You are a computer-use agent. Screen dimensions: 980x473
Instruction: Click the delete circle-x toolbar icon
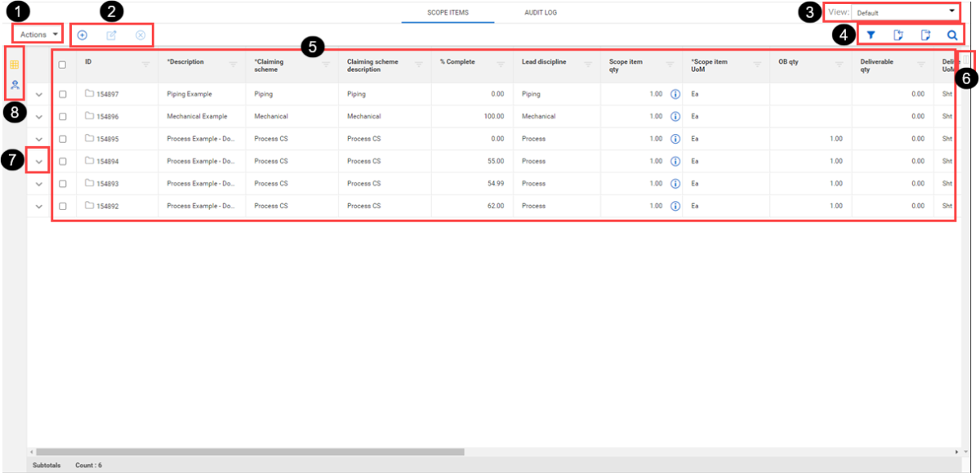(x=140, y=35)
